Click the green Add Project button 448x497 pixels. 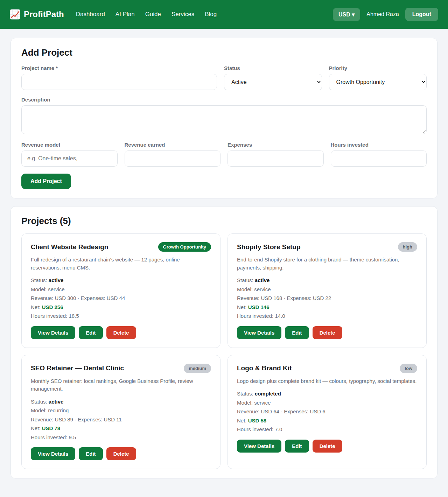tap(46, 181)
